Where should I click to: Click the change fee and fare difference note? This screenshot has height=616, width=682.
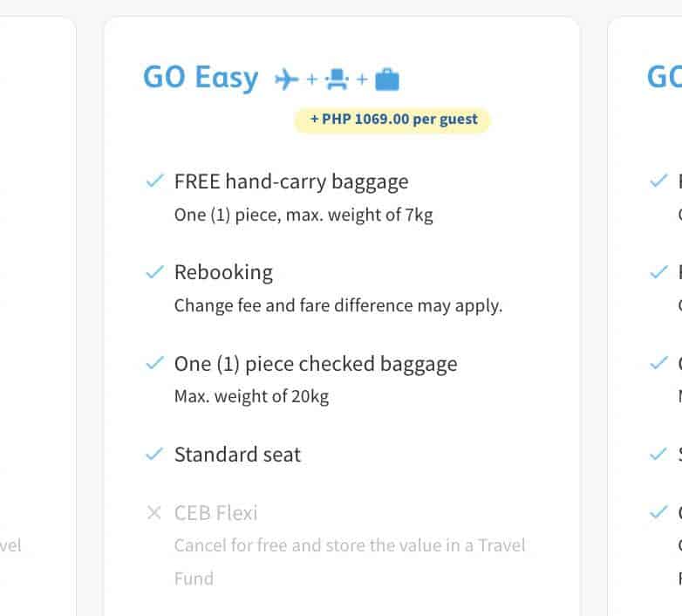(x=338, y=305)
